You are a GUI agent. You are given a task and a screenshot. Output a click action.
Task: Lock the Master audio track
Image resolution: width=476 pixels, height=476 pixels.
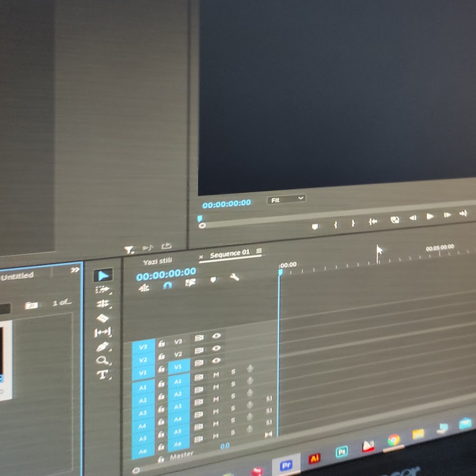click(x=161, y=460)
